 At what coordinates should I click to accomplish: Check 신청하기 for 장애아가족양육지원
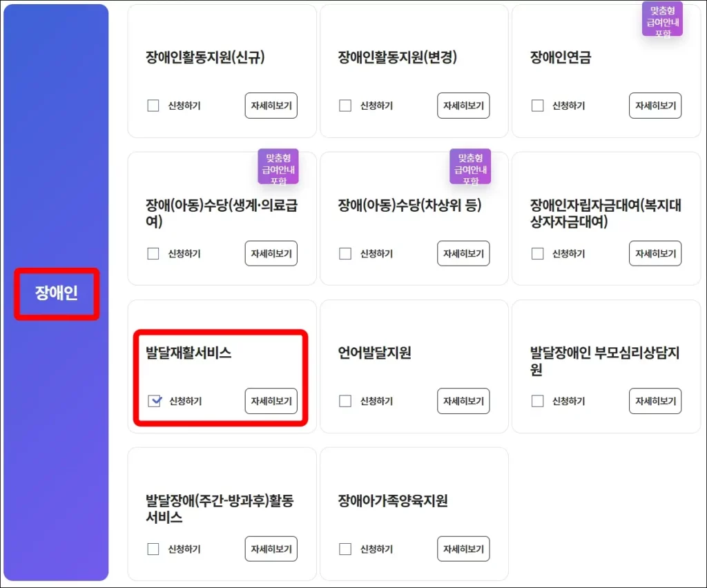[345, 549]
